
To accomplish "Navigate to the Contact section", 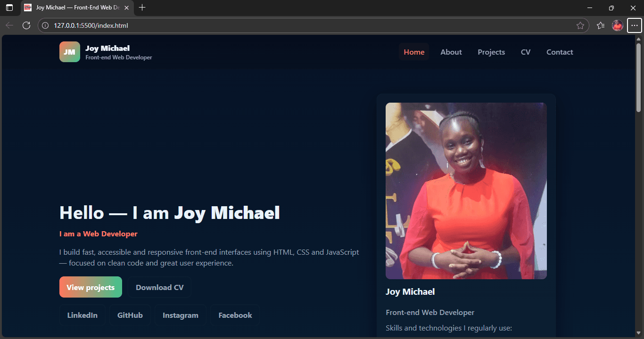I will pyautogui.click(x=560, y=52).
